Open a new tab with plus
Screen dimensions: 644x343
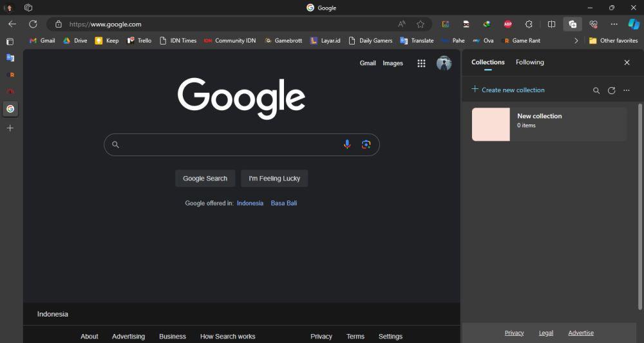click(10, 128)
